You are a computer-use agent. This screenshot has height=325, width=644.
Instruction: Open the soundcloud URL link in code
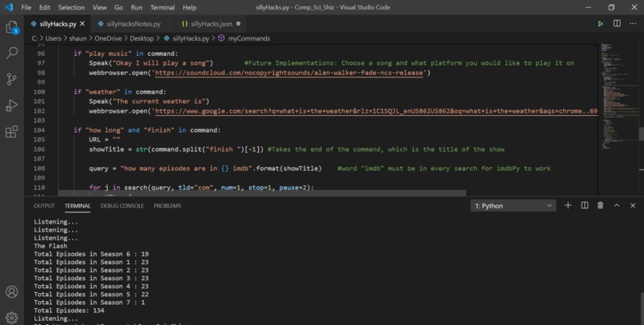point(288,73)
